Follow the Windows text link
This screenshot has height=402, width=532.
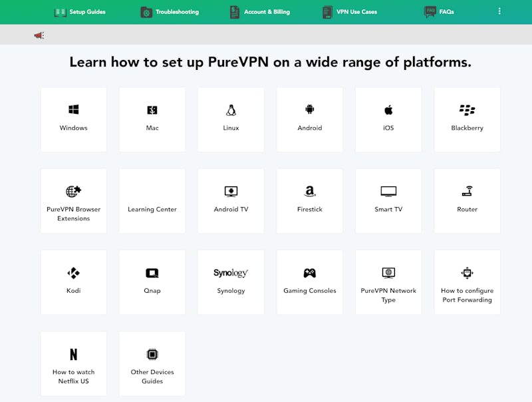(x=74, y=128)
